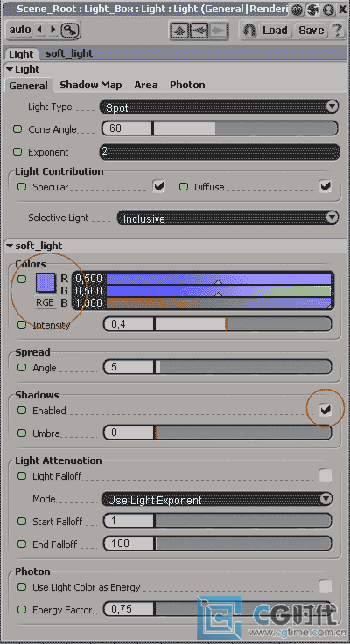Open the Light Type dropdown showing Spot
Image resolution: width=350 pixels, height=644 pixels.
point(220,107)
